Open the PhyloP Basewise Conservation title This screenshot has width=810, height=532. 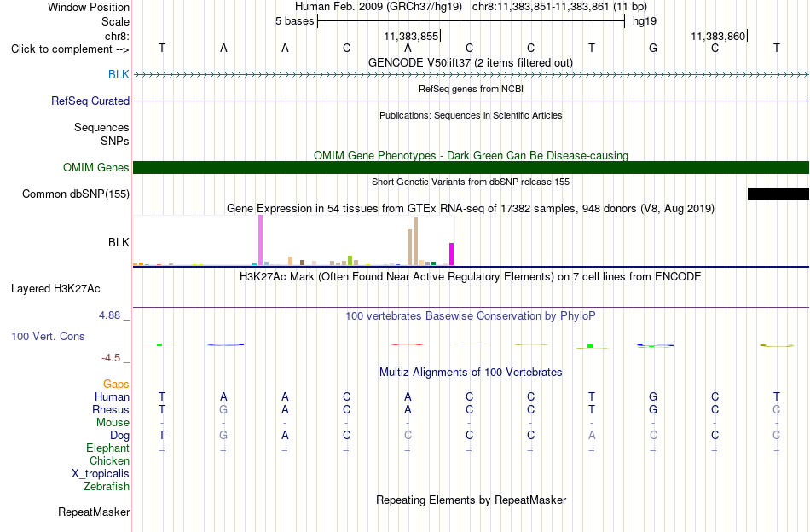[471, 315]
